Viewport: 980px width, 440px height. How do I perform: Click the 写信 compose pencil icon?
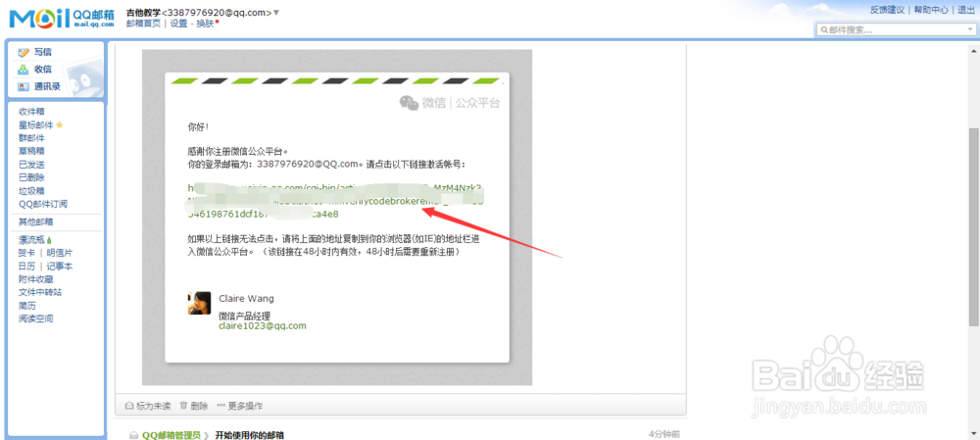coord(24,53)
